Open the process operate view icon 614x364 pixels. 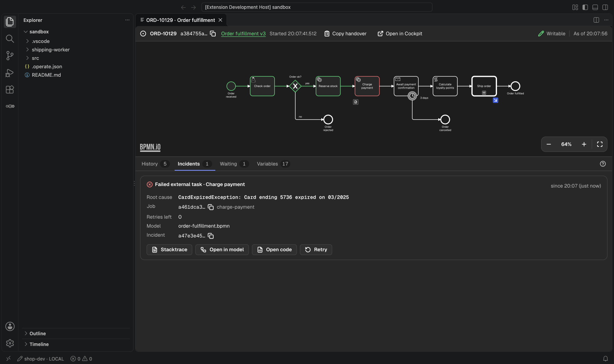[x=10, y=106]
